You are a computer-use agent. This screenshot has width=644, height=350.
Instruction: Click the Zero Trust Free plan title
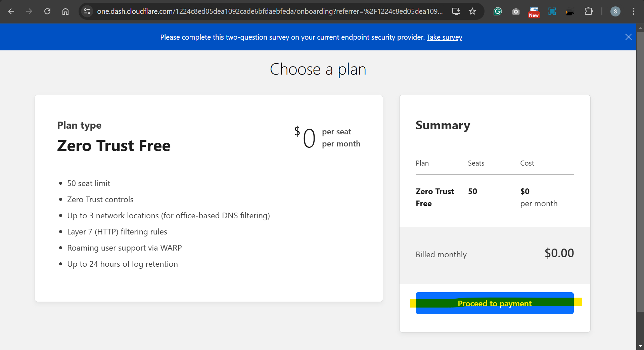point(114,146)
